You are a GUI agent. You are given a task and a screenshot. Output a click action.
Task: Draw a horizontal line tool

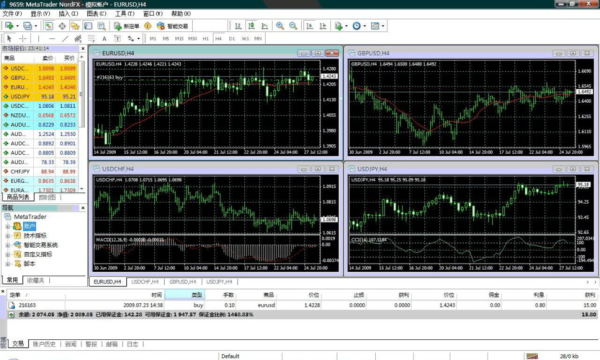point(52,38)
